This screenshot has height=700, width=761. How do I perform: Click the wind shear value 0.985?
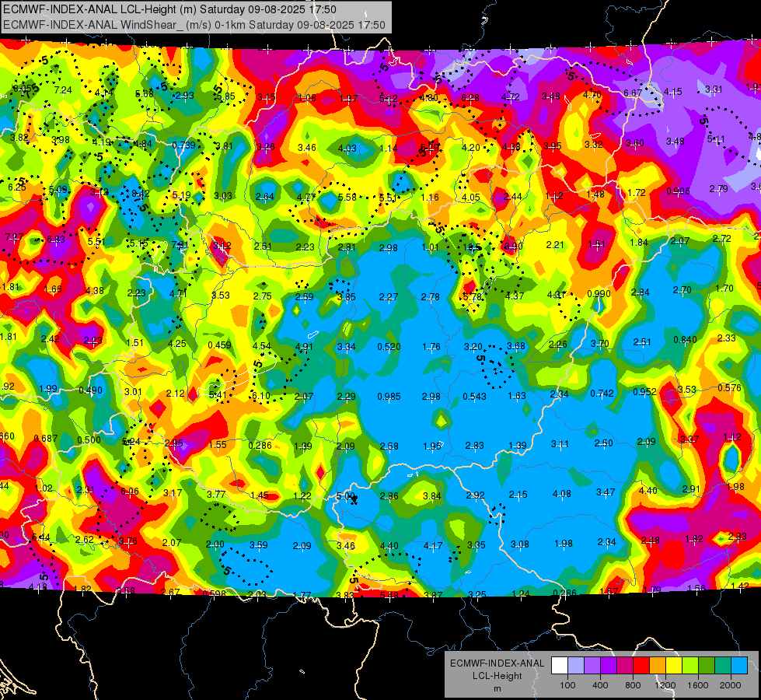pyautogui.click(x=389, y=397)
